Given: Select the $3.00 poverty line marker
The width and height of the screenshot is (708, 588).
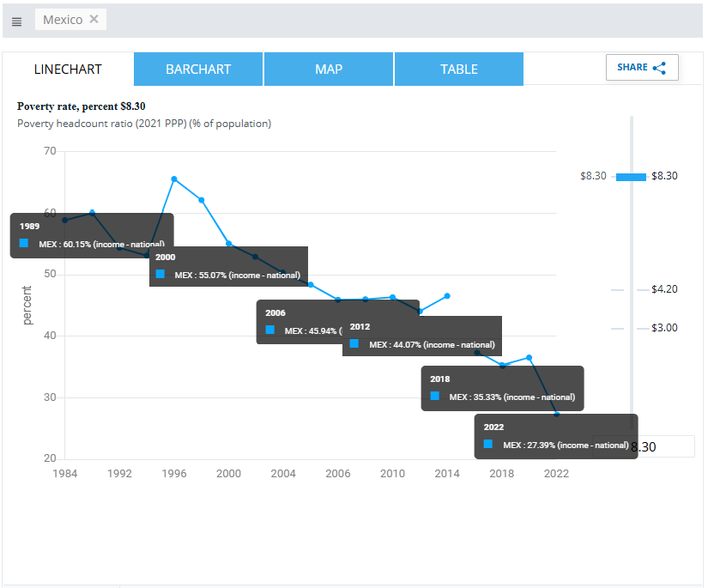Looking at the screenshot, I should point(631,328).
